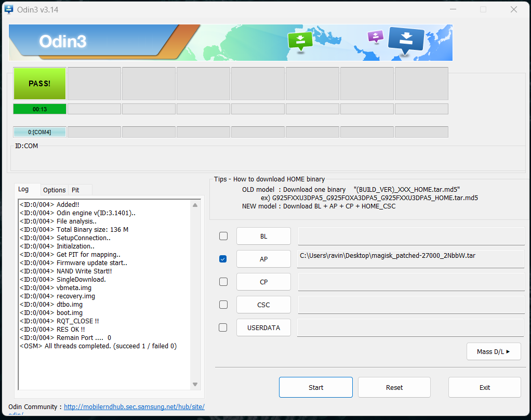
Task: Click the BL file path field
Action: point(411,236)
